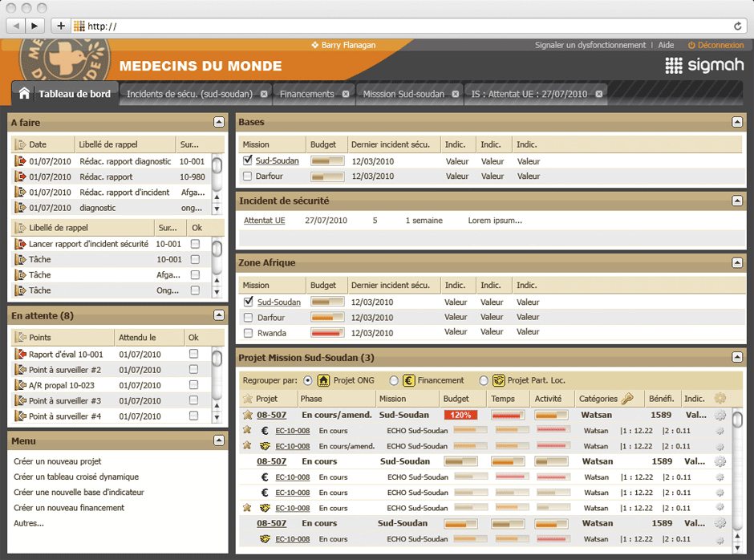The height and width of the screenshot is (560, 754).
Task: Close the IS : Attentat UE tab
Action: (x=598, y=95)
